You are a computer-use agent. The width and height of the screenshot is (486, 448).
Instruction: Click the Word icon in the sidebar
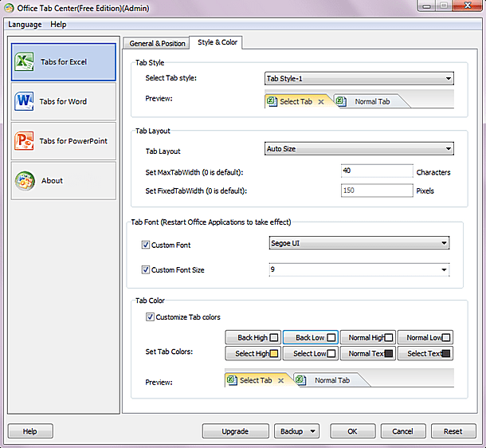(x=24, y=101)
